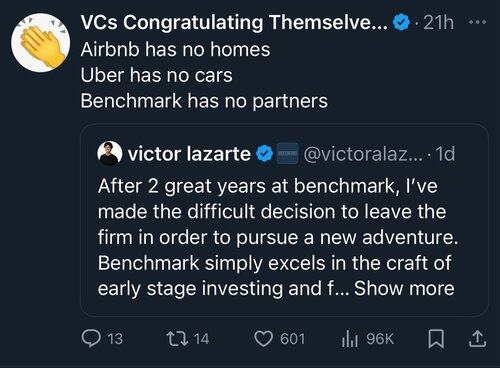
Task: Bookmark this tweet
Action: coord(436,339)
